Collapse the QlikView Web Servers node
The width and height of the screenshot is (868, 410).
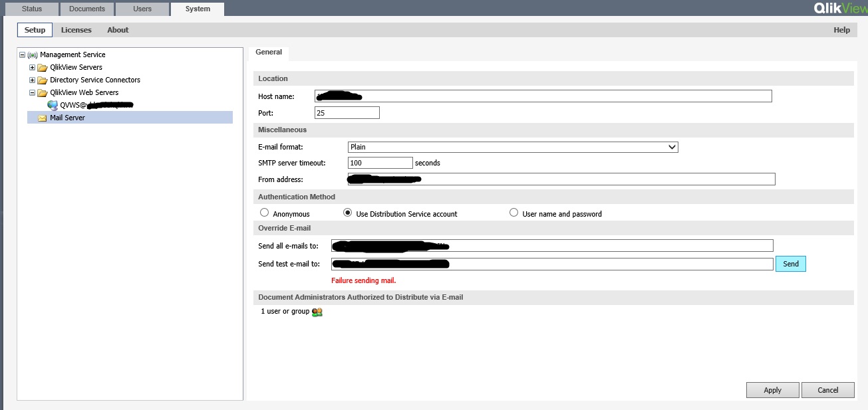coord(32,92)
